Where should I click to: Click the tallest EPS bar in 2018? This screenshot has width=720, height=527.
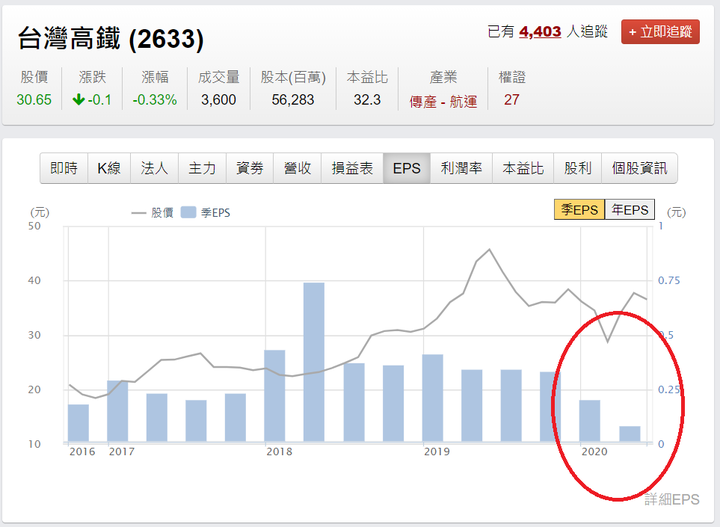314,362
